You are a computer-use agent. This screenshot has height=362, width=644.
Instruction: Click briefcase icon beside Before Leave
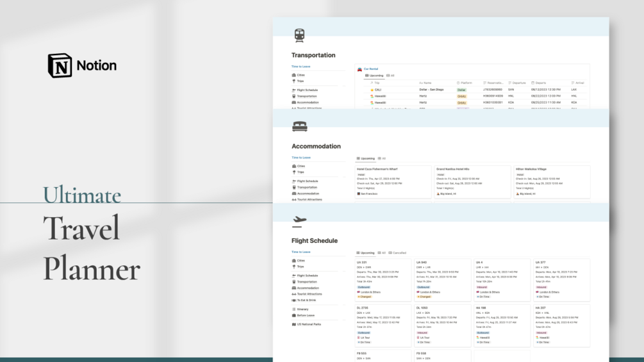tap(293, 316)
